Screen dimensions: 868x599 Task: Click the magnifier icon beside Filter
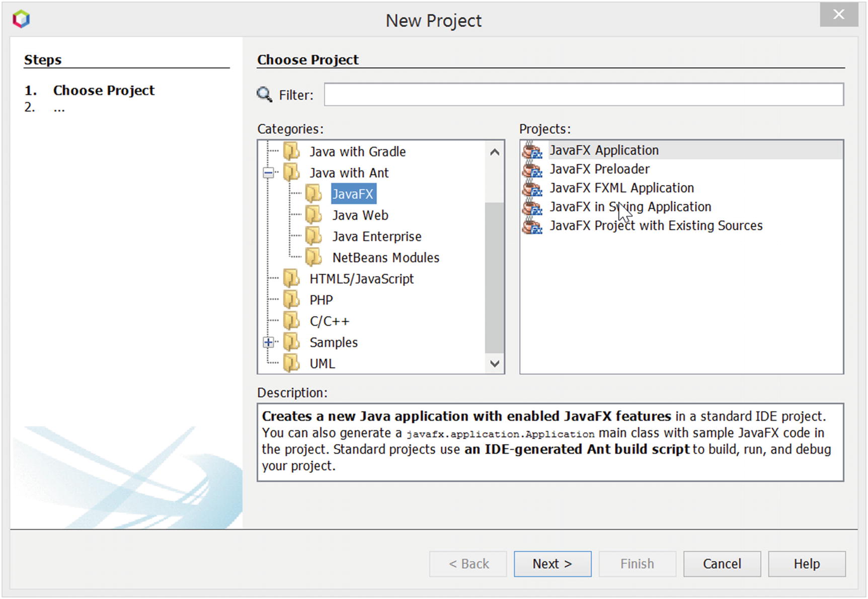point(265,94)
